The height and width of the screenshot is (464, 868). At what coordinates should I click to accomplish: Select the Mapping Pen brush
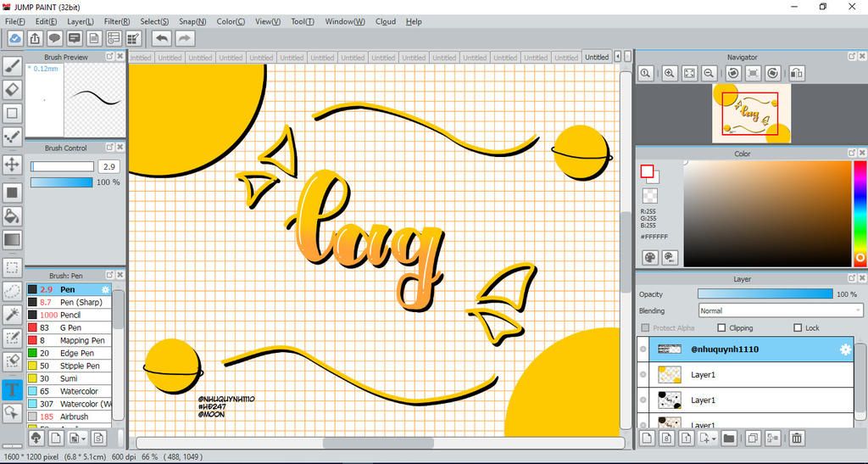coord(69,340)
